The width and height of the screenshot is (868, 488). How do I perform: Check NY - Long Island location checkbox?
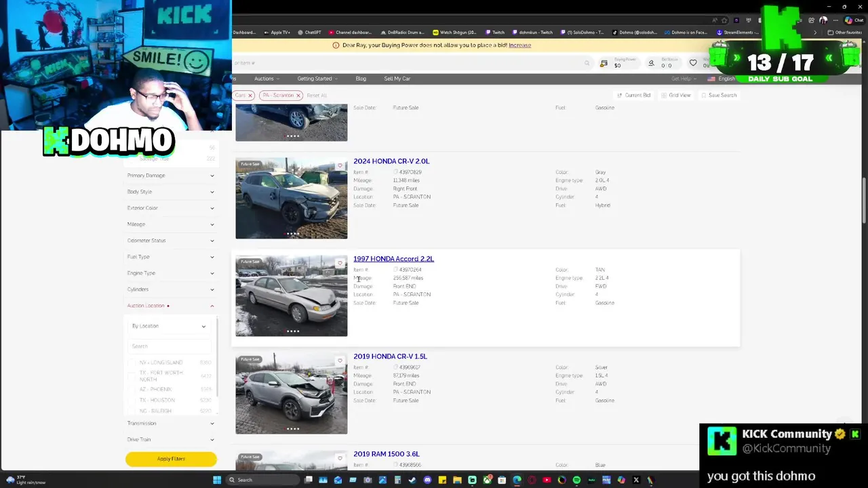click(132, 363)
